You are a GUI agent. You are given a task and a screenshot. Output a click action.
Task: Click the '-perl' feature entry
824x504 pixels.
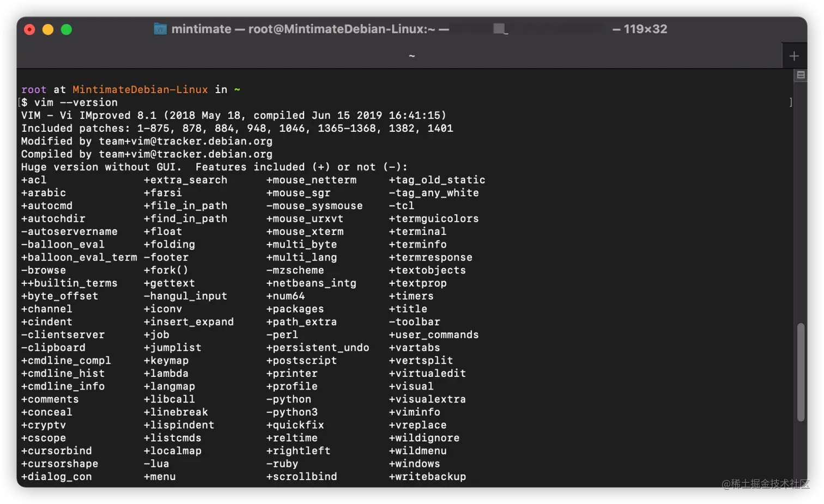(x=282, y=335)
